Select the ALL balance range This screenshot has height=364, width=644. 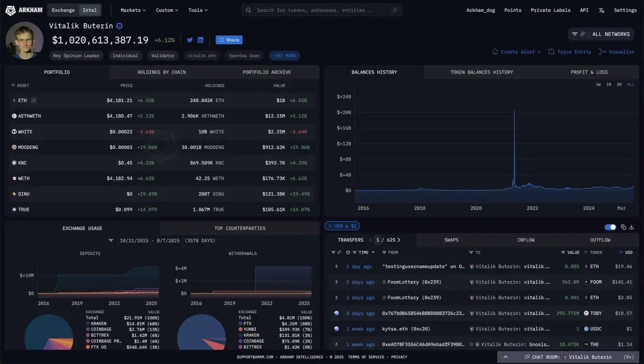click(x=631, y=84)
